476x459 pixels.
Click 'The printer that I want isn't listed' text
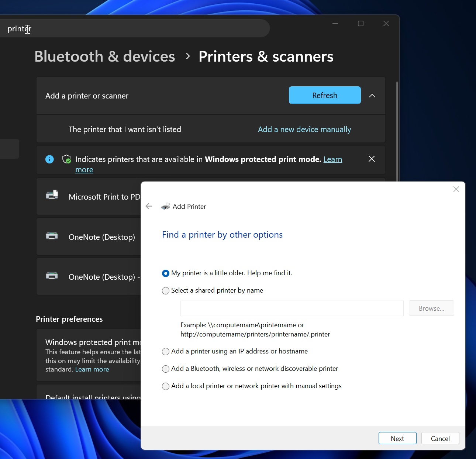pos(125,130)
